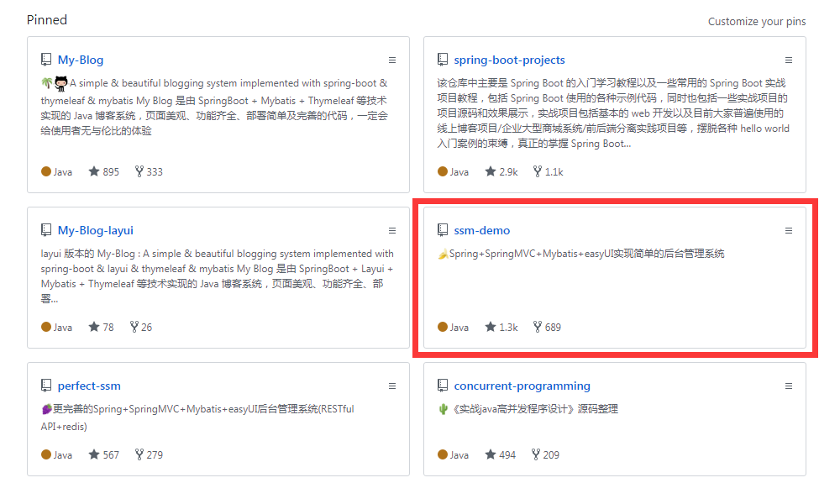Click the reorder handle on ssm-demo card
Screen dimensions: 840x504
(788, 230)
